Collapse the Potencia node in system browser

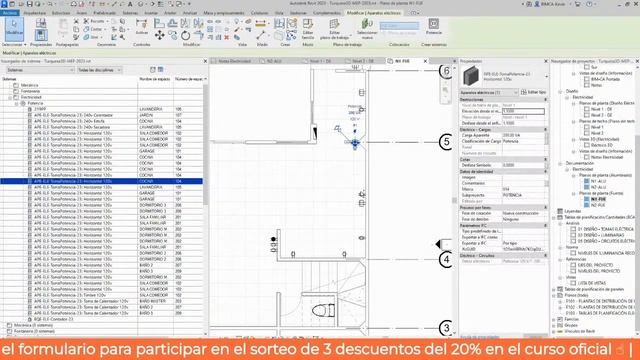coord(17,104)
